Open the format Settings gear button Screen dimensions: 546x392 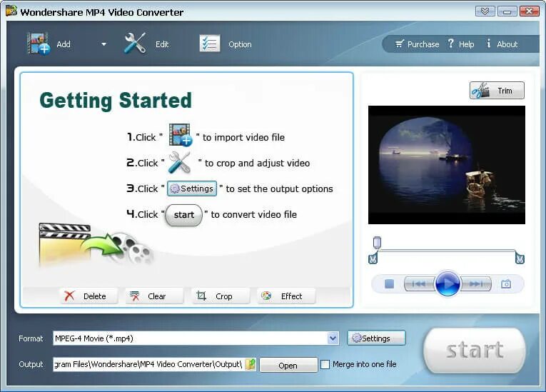[376, 338]
